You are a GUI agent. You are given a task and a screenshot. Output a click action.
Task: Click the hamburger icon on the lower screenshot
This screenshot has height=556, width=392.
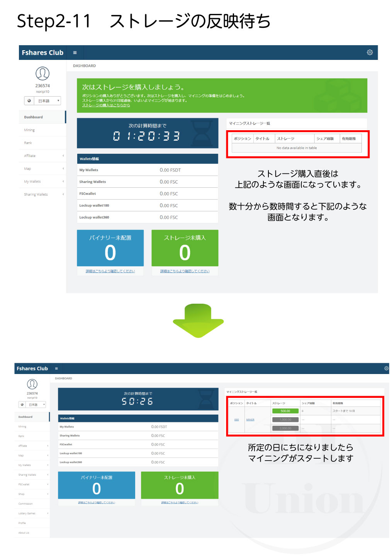[57, 369]
